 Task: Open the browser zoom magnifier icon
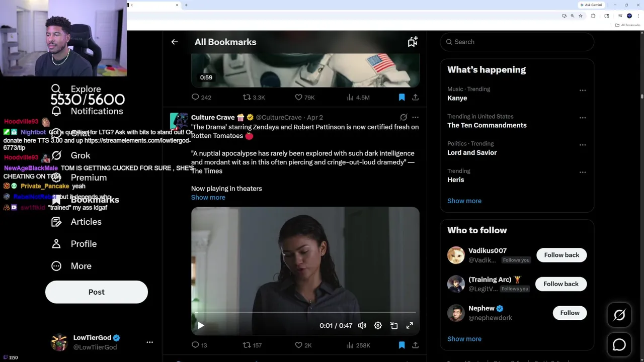572,16
